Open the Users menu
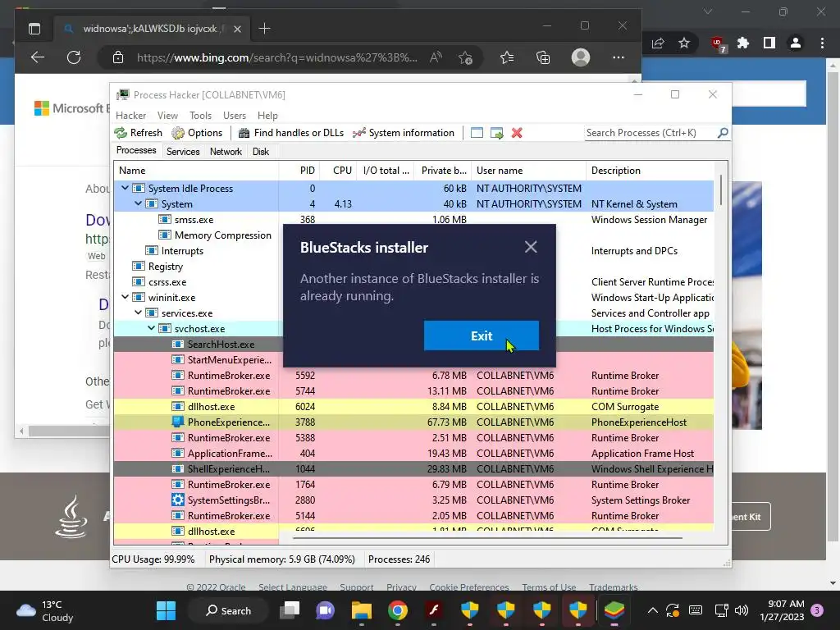 [x=235, y=115]
